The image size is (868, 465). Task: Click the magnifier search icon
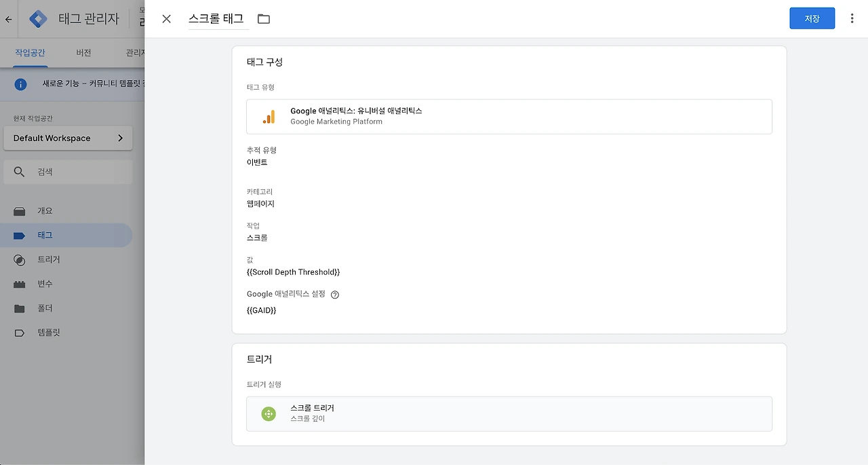[19, 172]
